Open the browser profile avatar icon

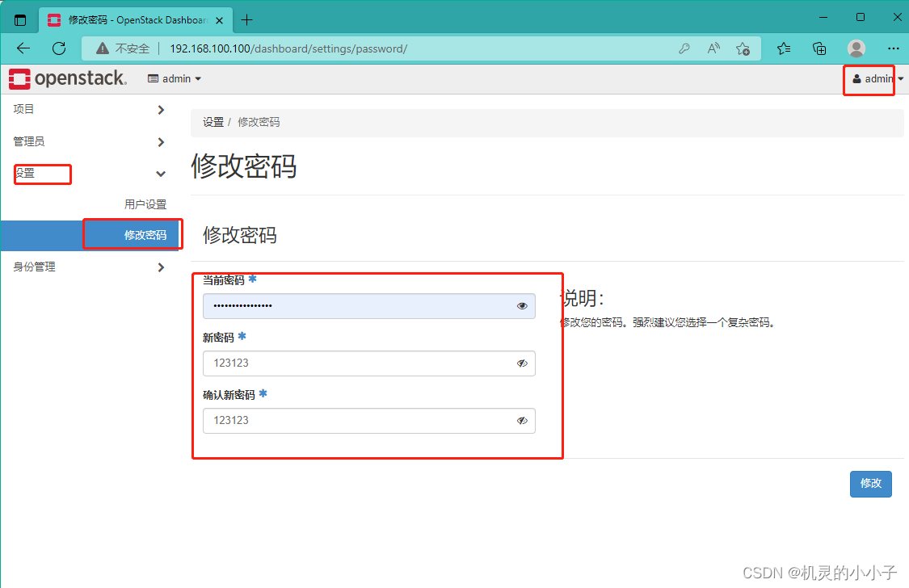856,48
